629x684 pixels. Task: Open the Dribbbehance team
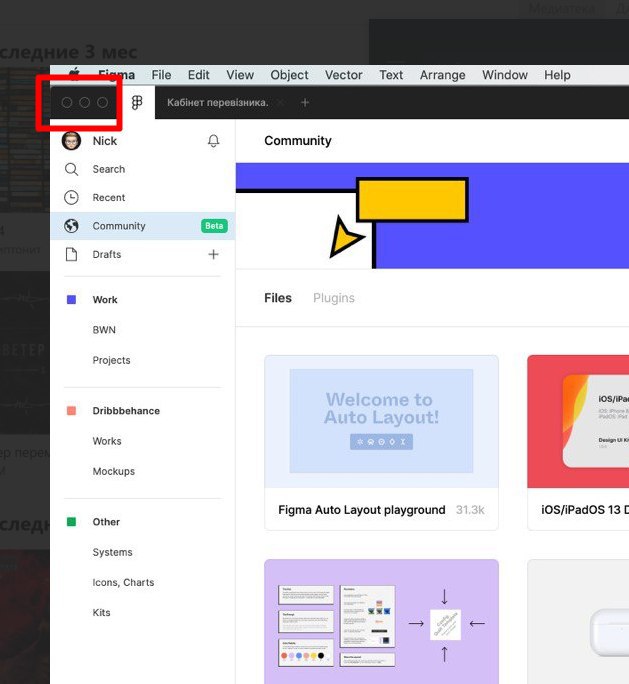click(x=126, y=411)
